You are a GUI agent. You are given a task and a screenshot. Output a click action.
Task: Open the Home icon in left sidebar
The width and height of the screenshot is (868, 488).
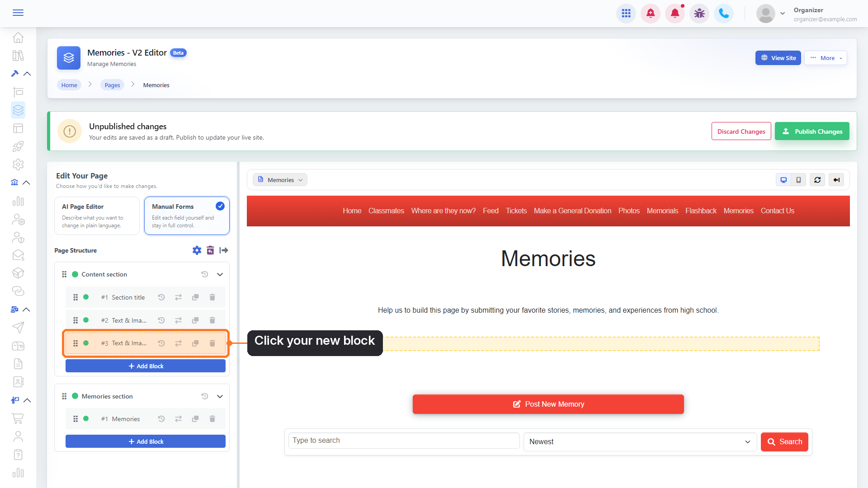pyautogui.click(x=18, y=38)
